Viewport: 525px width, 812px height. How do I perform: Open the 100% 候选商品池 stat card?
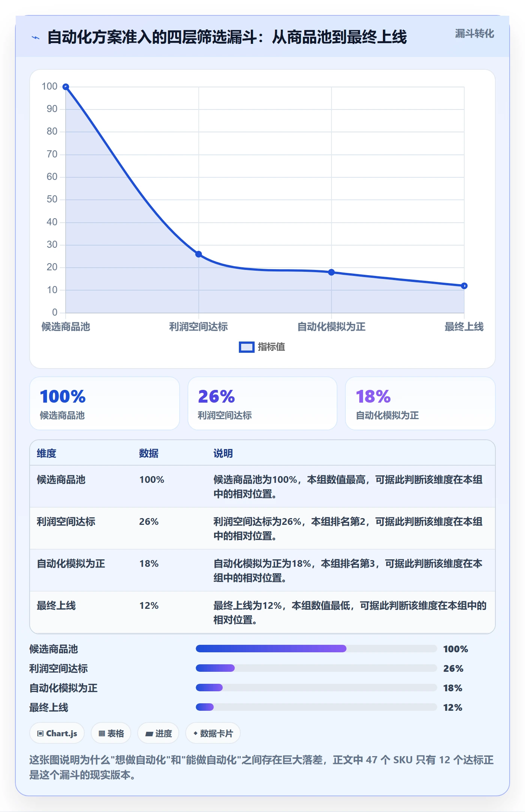pyautogui.click(x=105, y=403)
